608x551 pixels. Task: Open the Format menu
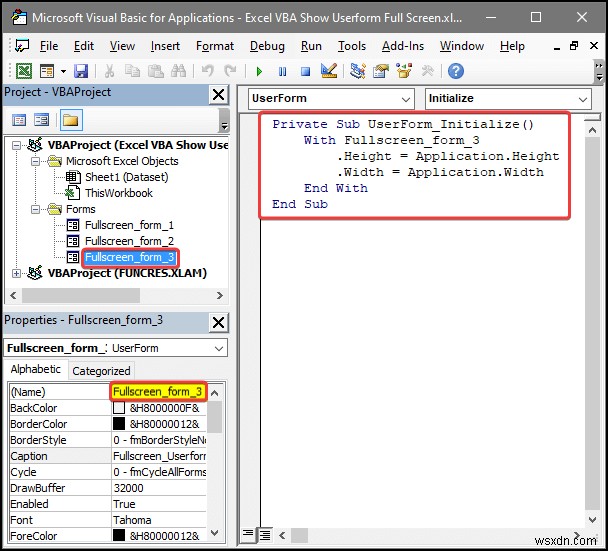(215, 46)
